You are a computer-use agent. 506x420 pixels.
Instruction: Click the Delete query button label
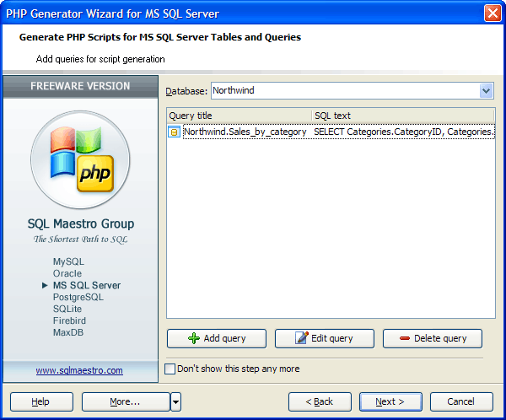(x=440, y=338)
